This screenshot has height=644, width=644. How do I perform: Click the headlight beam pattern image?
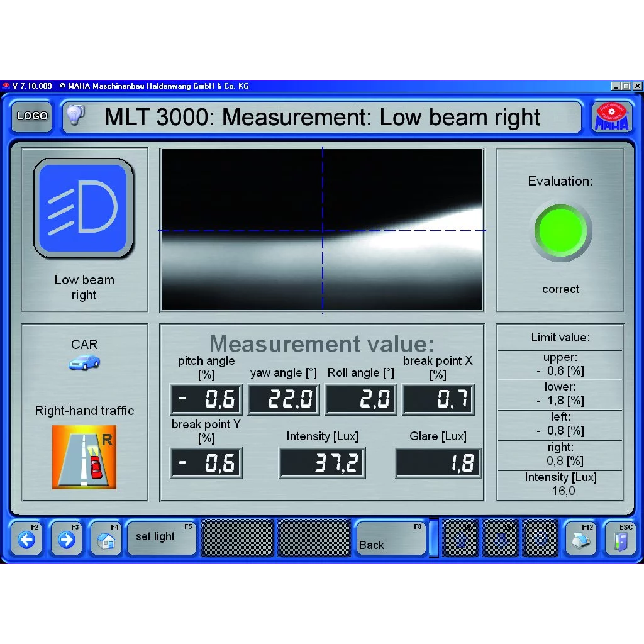coord(322,230)
